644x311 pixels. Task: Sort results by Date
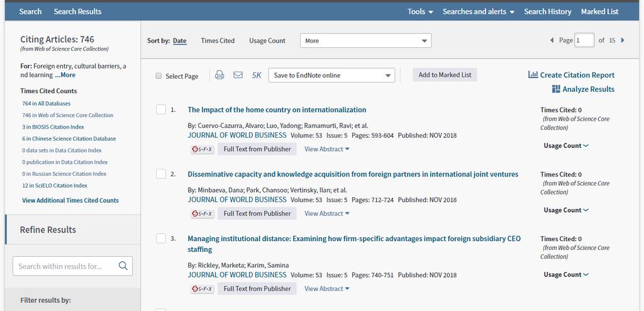point(179,41)
